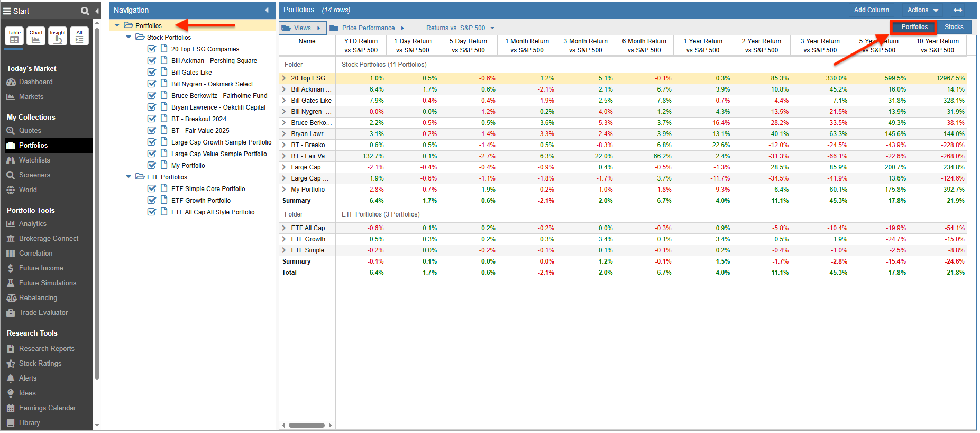This screenshot has height=433, width=980.
Task: Switch to the Stocks tab
Action: tap(954, 27)
